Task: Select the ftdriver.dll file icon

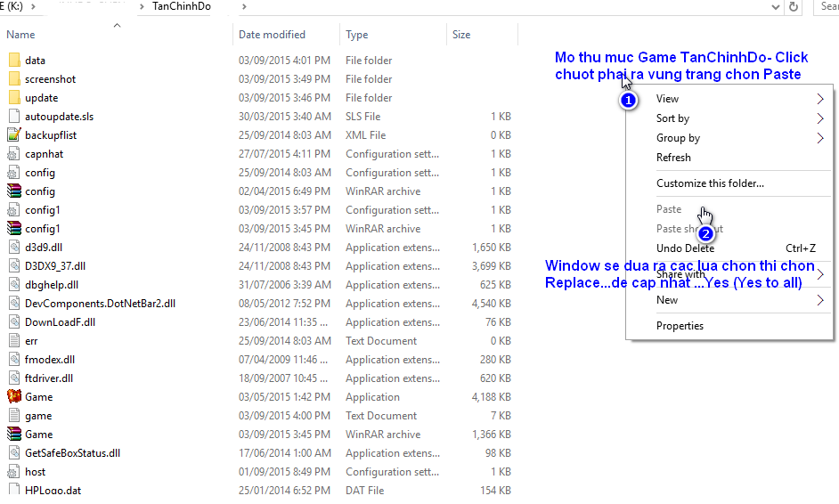Action: [14, 378]
